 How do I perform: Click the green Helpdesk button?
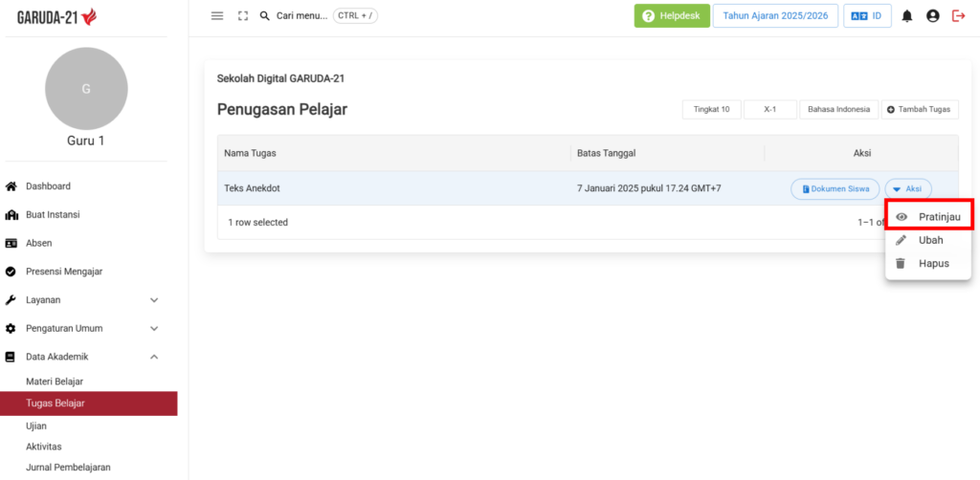(x=672, y=16)
